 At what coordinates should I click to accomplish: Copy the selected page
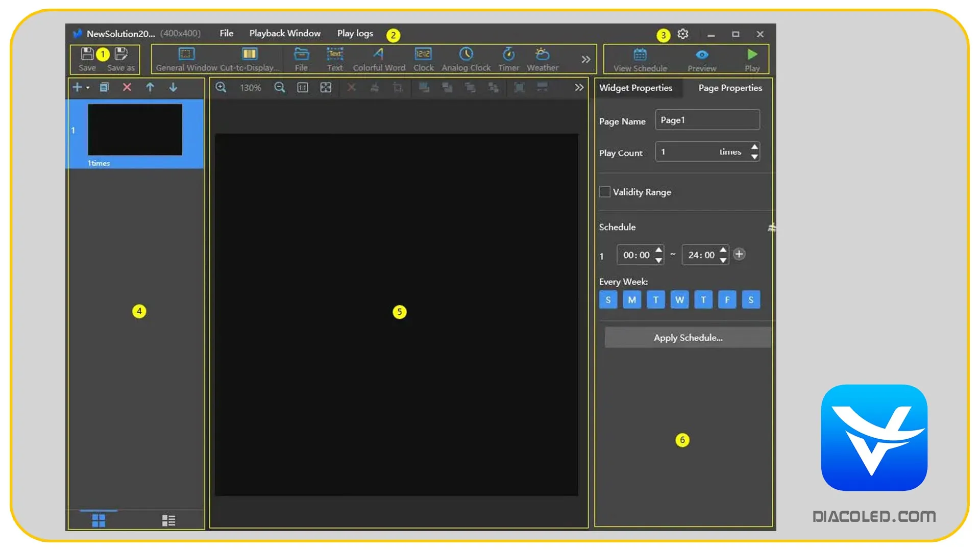click(x=104, y=87)
